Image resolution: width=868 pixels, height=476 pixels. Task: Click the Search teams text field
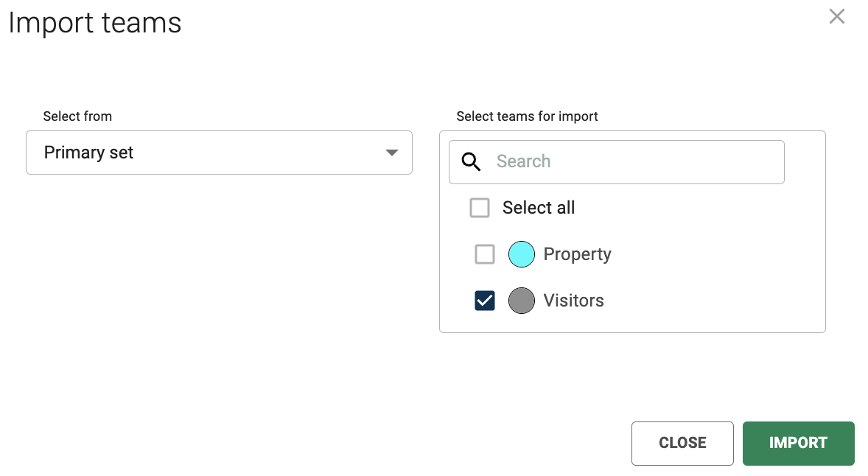coord(634,161)
